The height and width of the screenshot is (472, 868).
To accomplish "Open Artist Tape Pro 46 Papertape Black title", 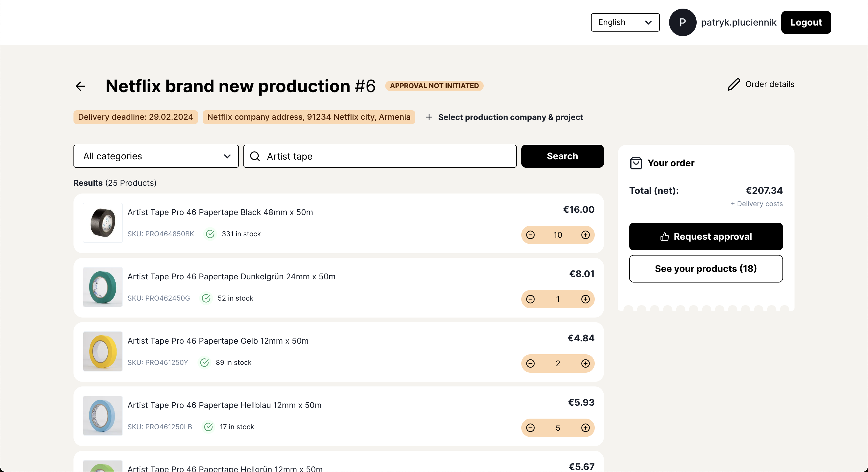I will tap(220, 212).
